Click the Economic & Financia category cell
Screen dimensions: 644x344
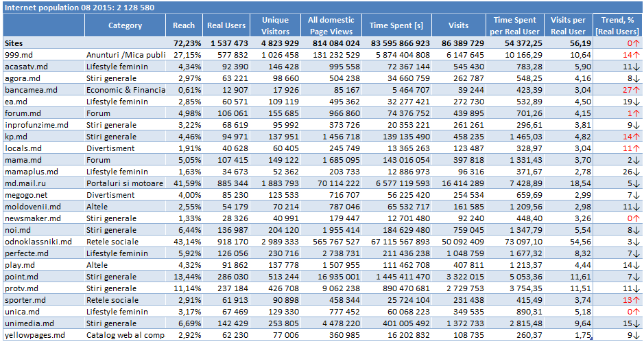pyautogui.click(x=126, y=90)
